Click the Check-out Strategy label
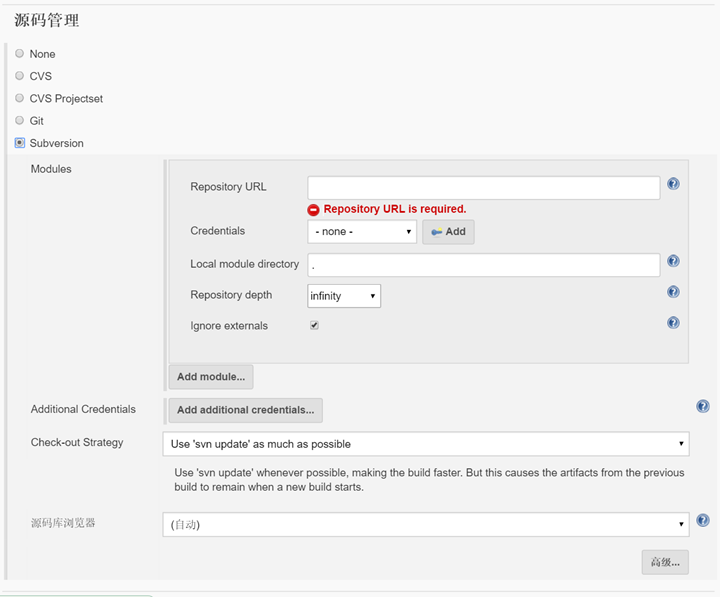 pos(77,442)
